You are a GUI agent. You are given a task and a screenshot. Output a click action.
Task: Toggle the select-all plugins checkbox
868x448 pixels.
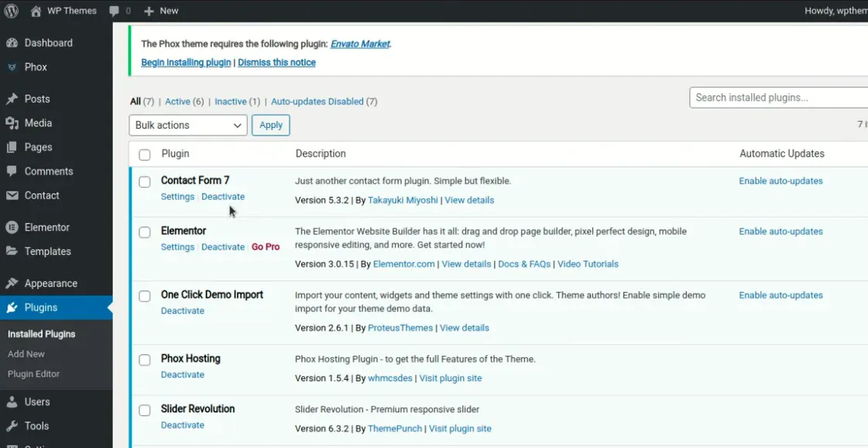[145, 155]
